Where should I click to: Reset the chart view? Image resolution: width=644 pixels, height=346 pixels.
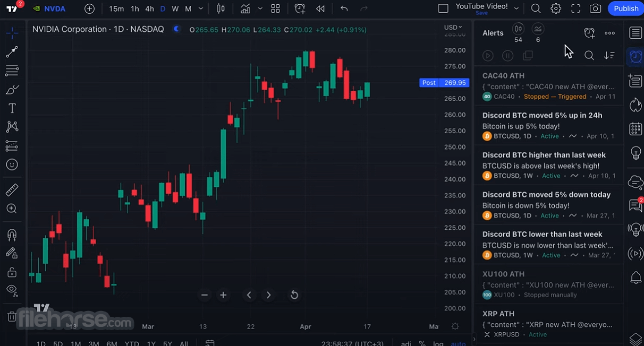tap(294, 295)
